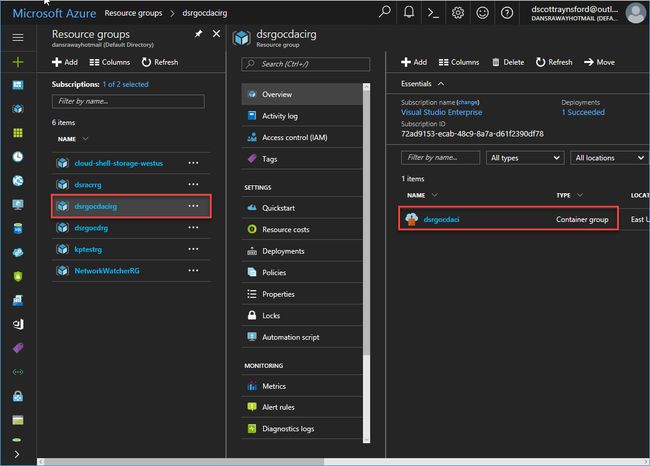Open Automation script menu item
650x466 pixels.
click(302, 337)
